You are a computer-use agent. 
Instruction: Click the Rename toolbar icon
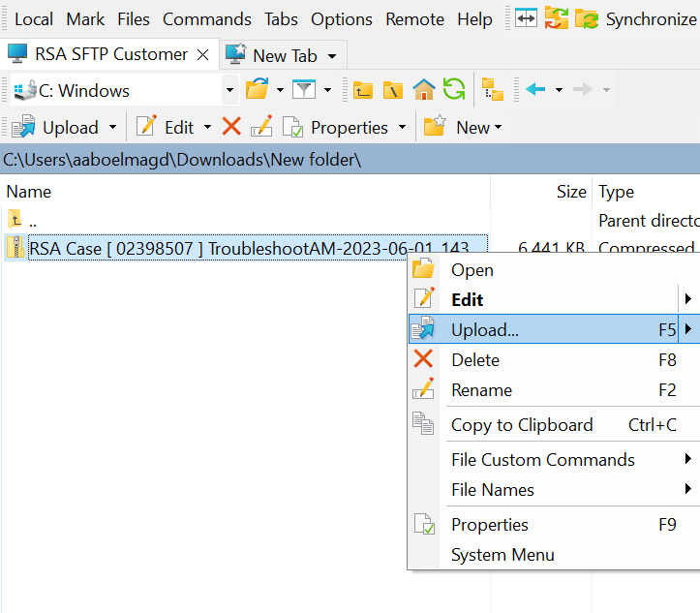pos(261,127)
